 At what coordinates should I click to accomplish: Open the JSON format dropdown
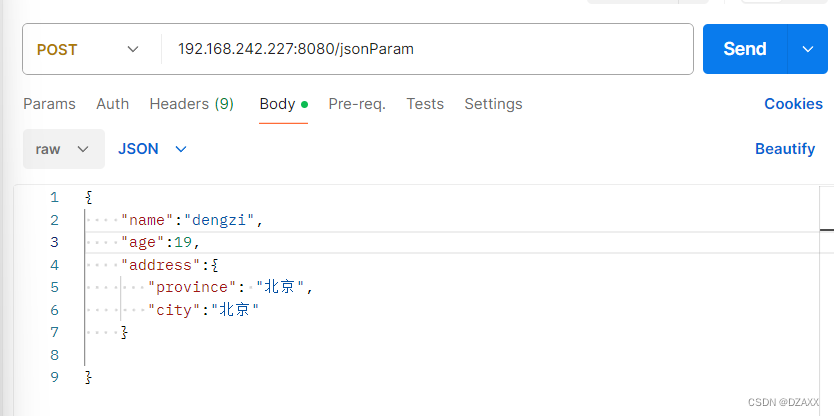pyautogui.click(x=153, y=149)
